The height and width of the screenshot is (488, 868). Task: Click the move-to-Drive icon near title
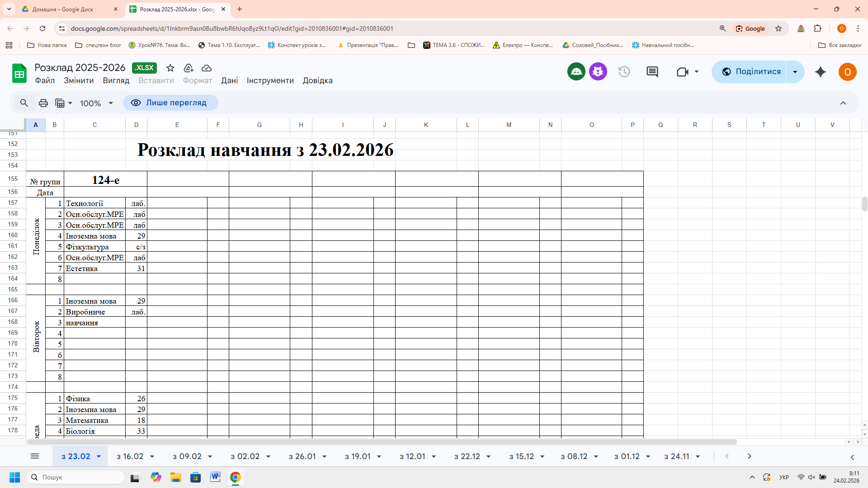click(189, 68)
